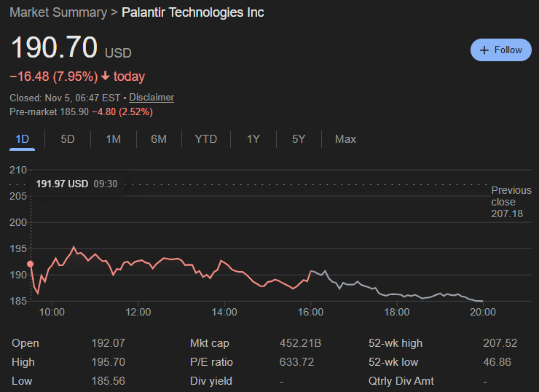Click the red marker dot at chart start
Screen dimensions: 539x392
tap(30, 264)
